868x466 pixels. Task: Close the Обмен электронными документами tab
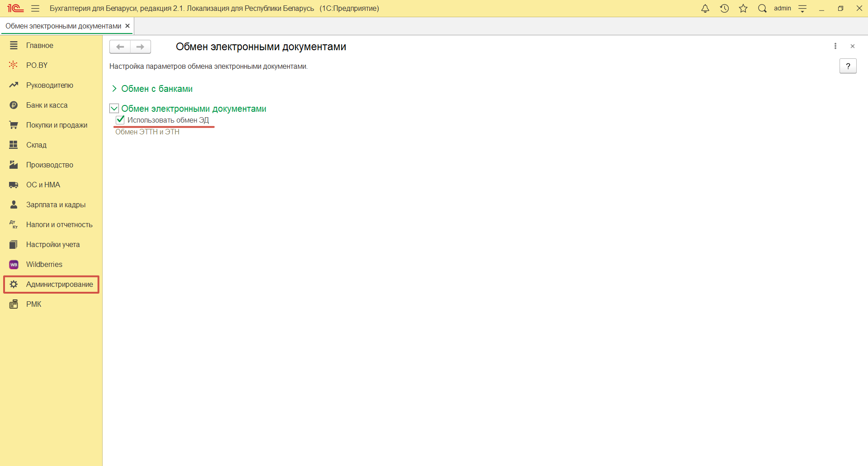point(127,26)
